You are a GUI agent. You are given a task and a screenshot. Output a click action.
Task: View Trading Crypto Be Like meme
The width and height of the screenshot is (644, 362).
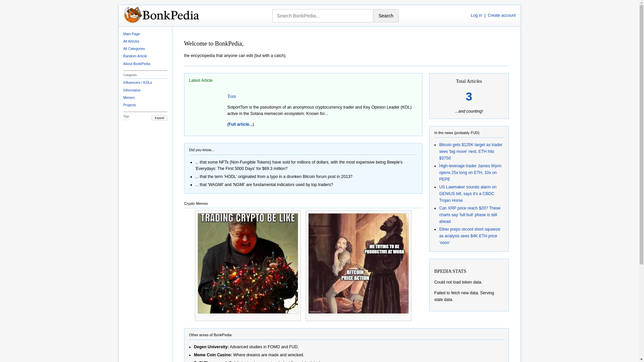(x=248, y=263)
